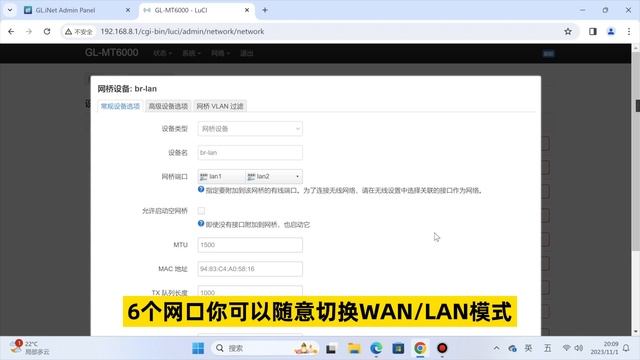Image resolution: width=640 pixels, height=360 pixels.
Task: Open the Chrome profile menu
Action: (x=611, y=31)
